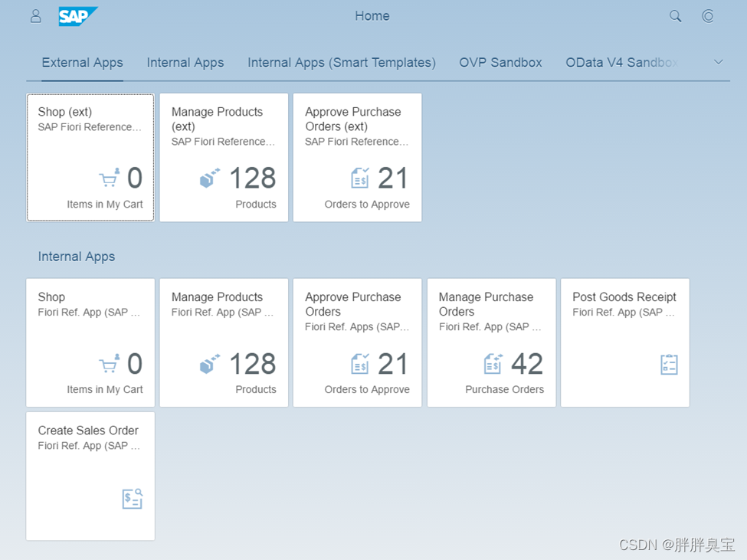Viewport: 747px width, 560px height.
Task: Open the Manage Purchase Orders tile
Action: (492, 342)
